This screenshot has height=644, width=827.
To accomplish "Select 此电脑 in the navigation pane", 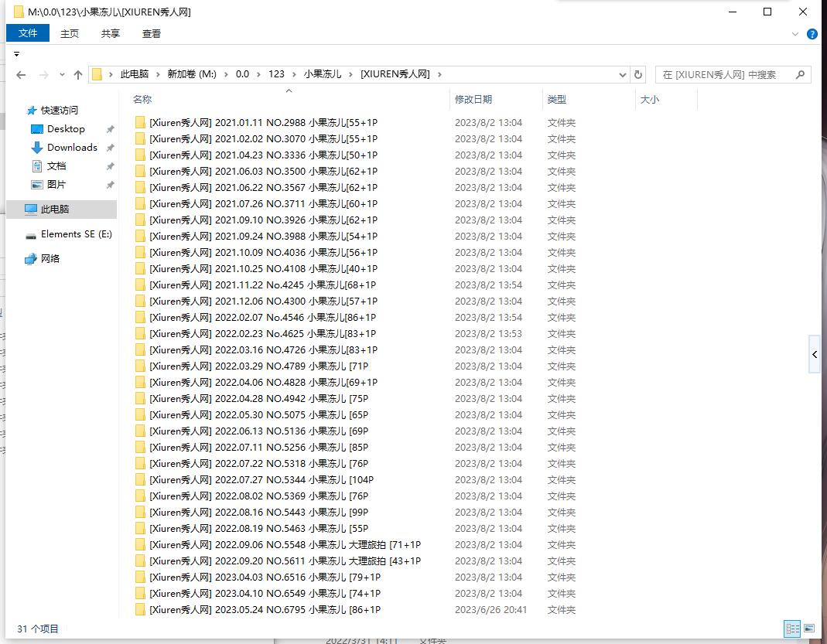I will coord(61,210).
